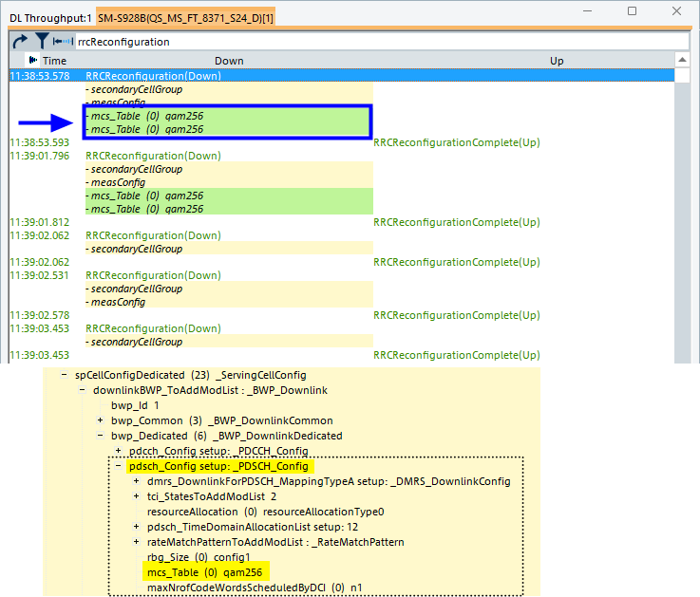Select the RRCReconfigurationComplete(Up) row at 11:38:53.593

click(342, 142)
